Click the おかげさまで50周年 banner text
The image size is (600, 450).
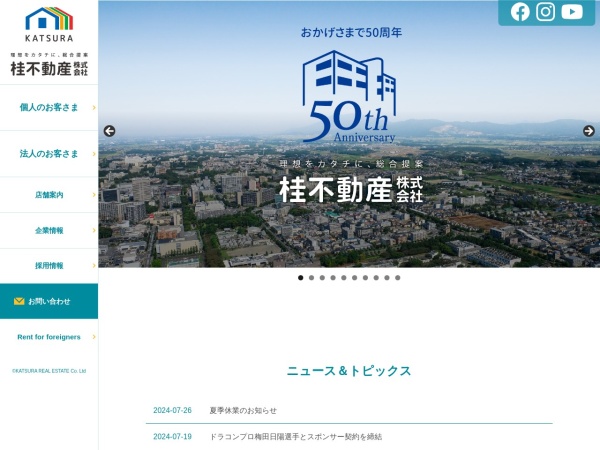(x=351, y=33)
